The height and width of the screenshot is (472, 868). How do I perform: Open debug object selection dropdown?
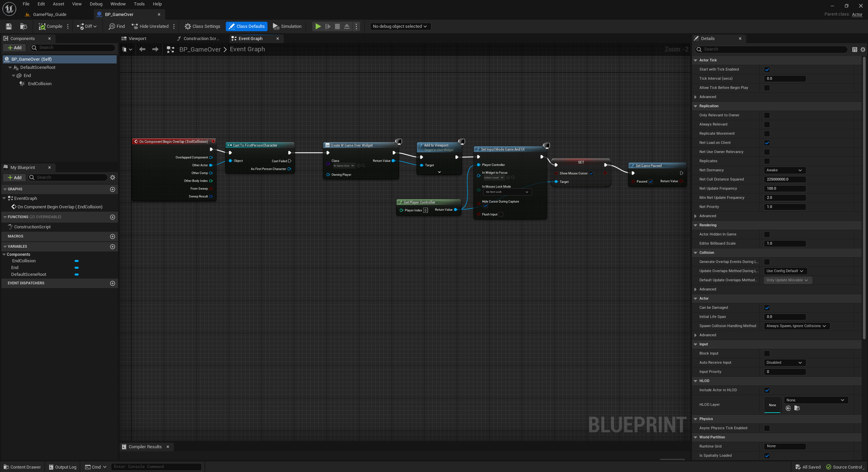coord(400,26)
